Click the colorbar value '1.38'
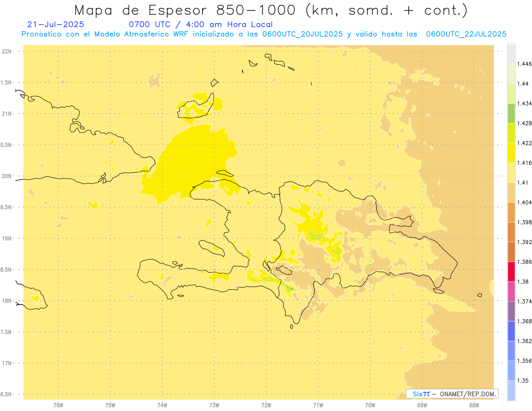 pos(524,282)
